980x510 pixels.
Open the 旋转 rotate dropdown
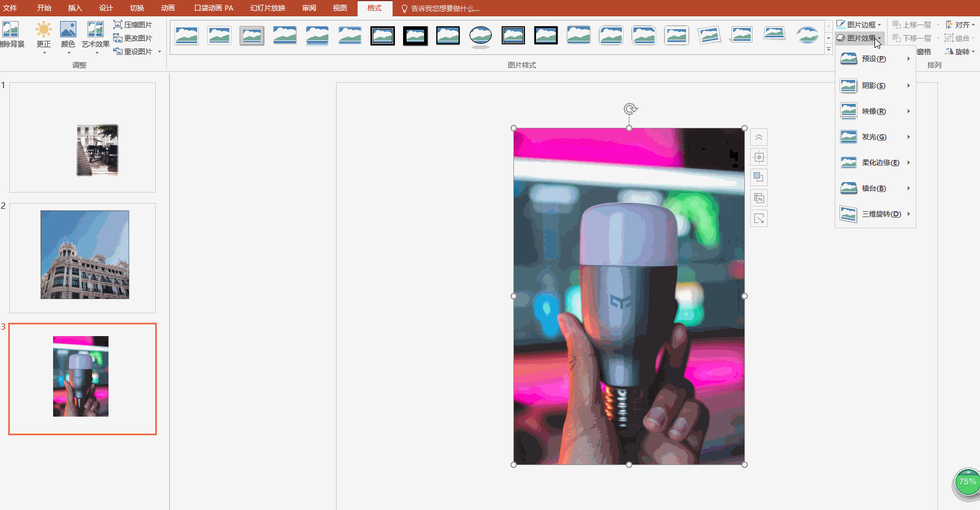960,51
